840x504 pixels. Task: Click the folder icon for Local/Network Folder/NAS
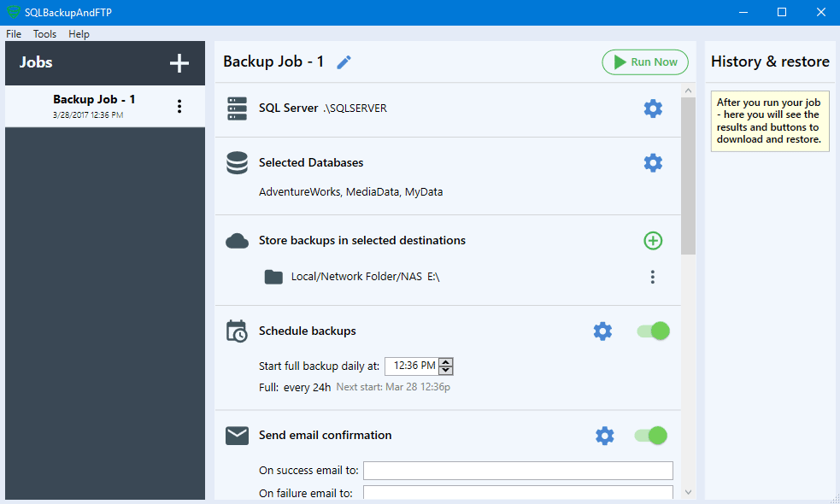click(273, 276)
